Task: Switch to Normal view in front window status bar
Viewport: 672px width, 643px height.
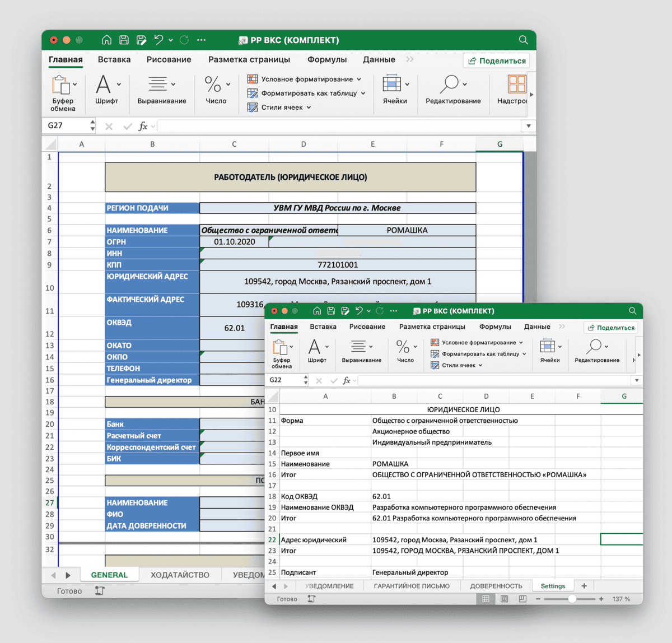Action: tap(486, 599)
